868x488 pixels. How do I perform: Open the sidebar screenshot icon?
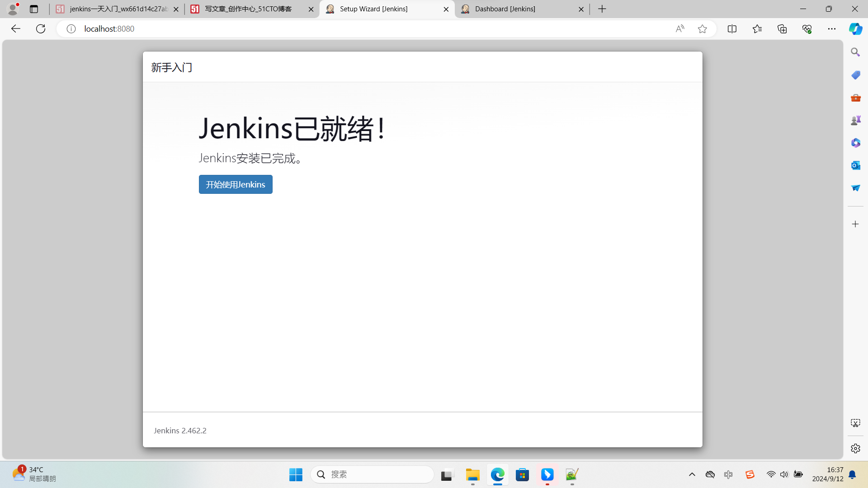coord(855,423)
